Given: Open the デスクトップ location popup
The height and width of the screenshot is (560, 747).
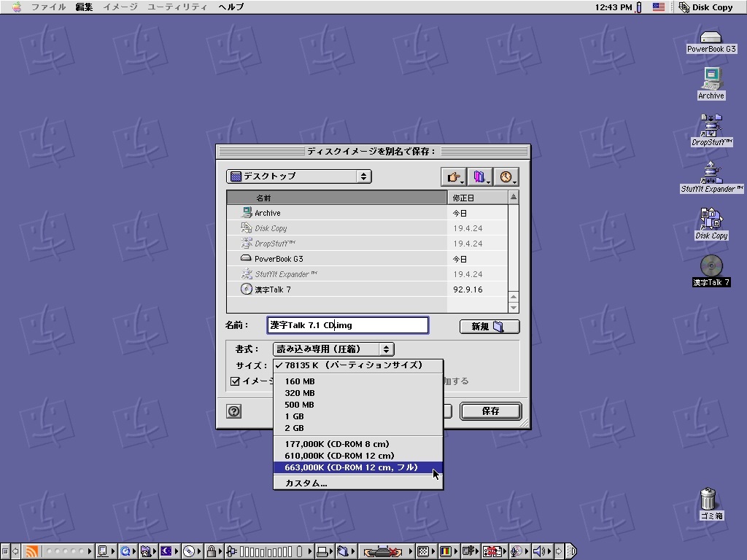Looking at the screenshot, I should 298,176.
